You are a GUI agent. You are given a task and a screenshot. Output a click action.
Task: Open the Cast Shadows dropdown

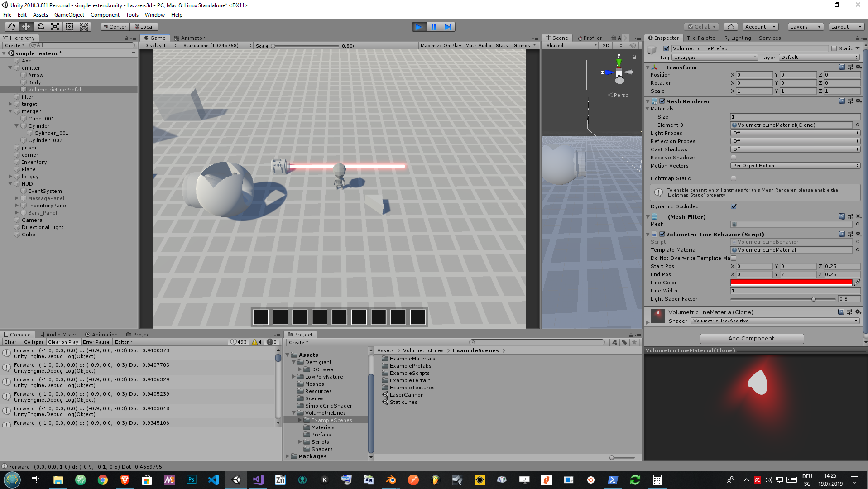coord(795,149)
